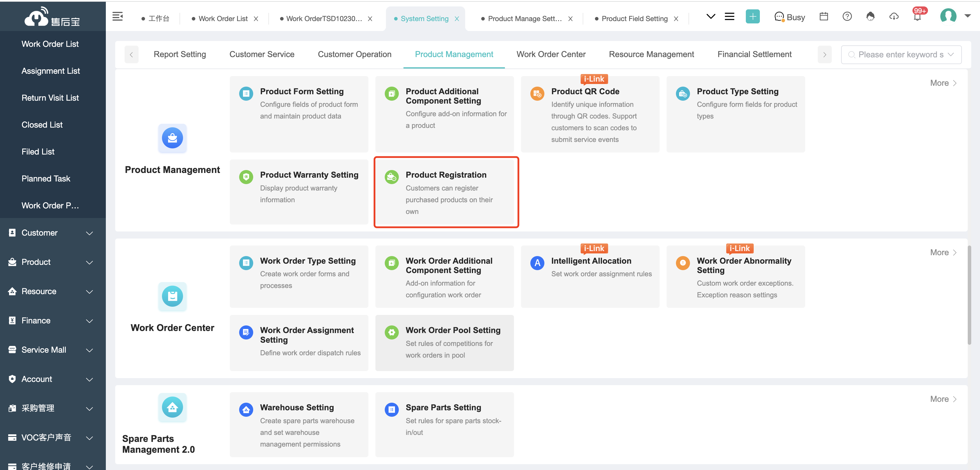This screenshot has height=470, width=980.
Task: Switch to the Resource Management tab
Action: pos(651,54)
